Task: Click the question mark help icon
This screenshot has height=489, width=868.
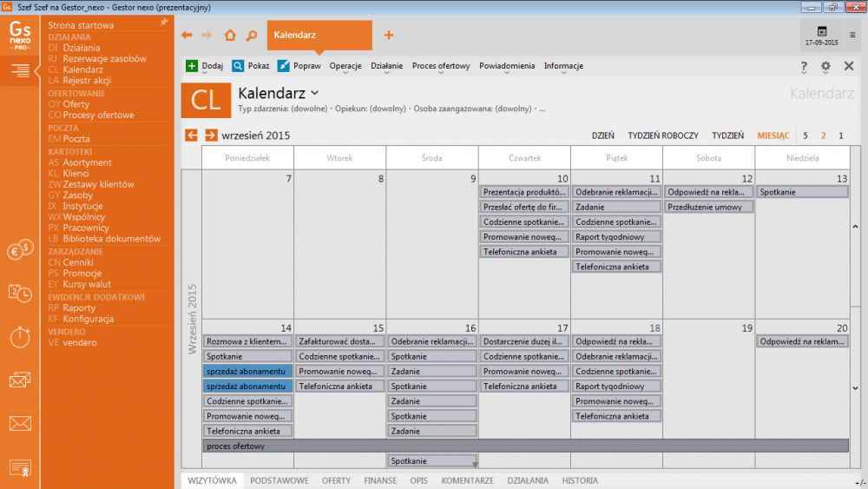Action: (x=804, y=66)
